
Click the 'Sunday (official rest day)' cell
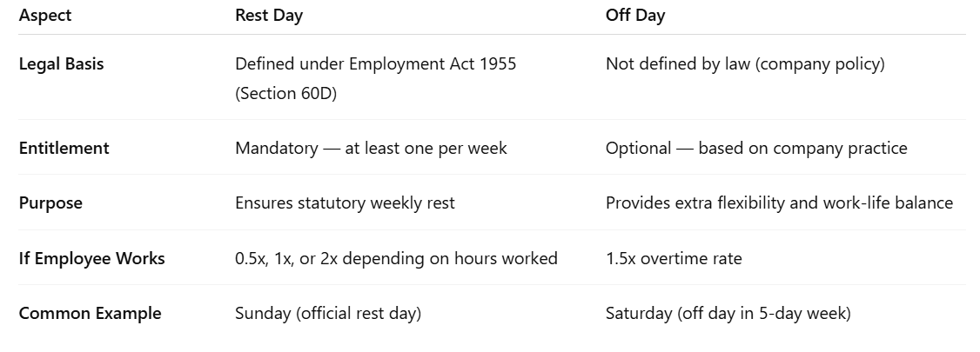pos(328,313)
